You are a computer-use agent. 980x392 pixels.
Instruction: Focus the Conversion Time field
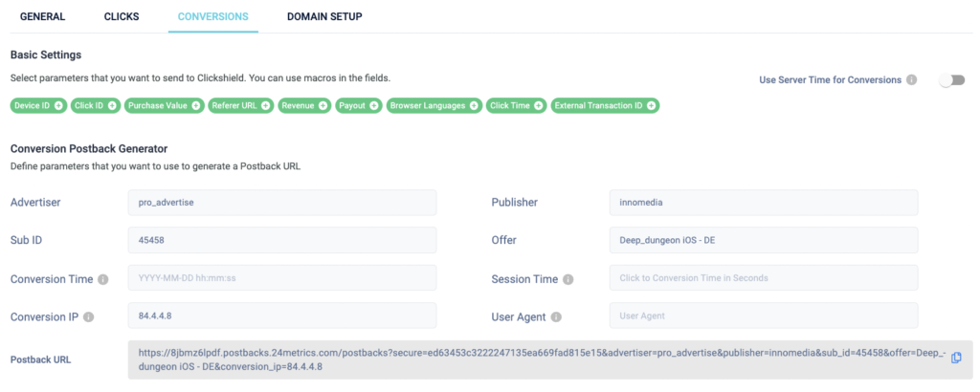[x=282, y=278]
